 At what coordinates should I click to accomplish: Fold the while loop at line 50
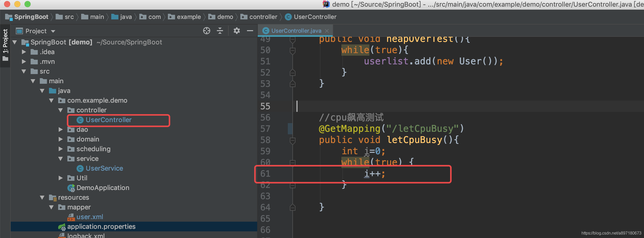tap(293, 51)
